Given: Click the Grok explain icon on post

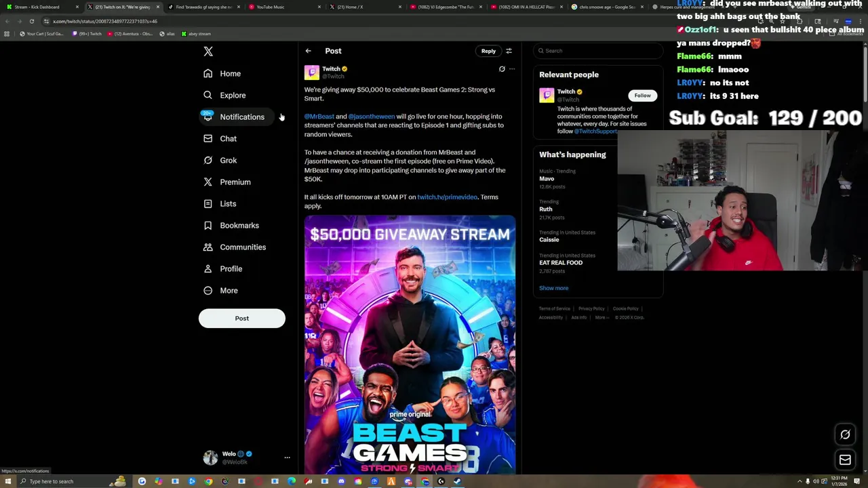Looking at the screenshot, I should [502, 69].
